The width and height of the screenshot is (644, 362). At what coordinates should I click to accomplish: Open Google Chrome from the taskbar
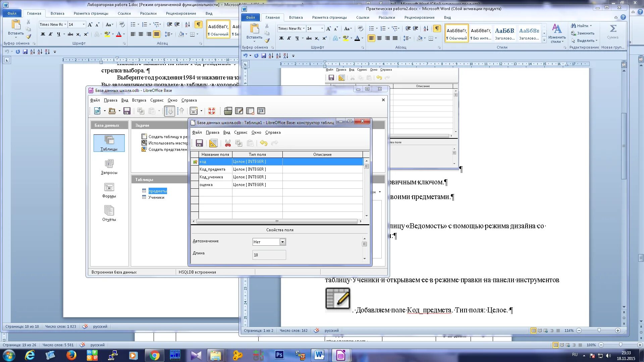(154, 355)
